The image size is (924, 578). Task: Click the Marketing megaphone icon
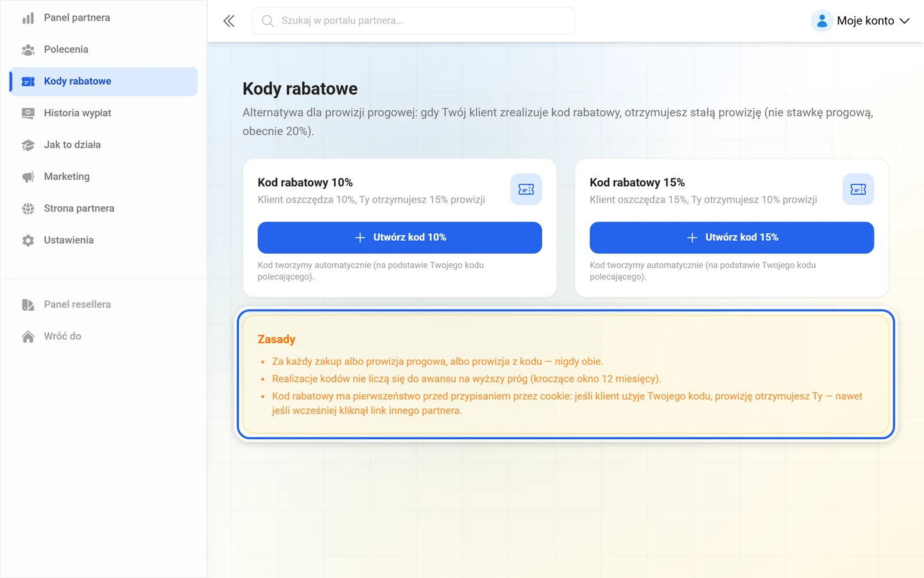[x=28, y=177]
